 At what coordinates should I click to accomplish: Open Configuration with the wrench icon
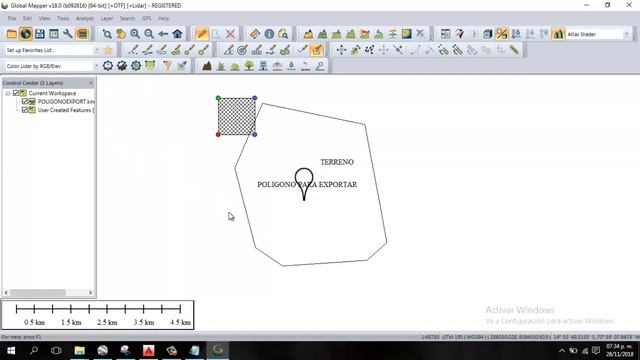[x=68, y=34]
